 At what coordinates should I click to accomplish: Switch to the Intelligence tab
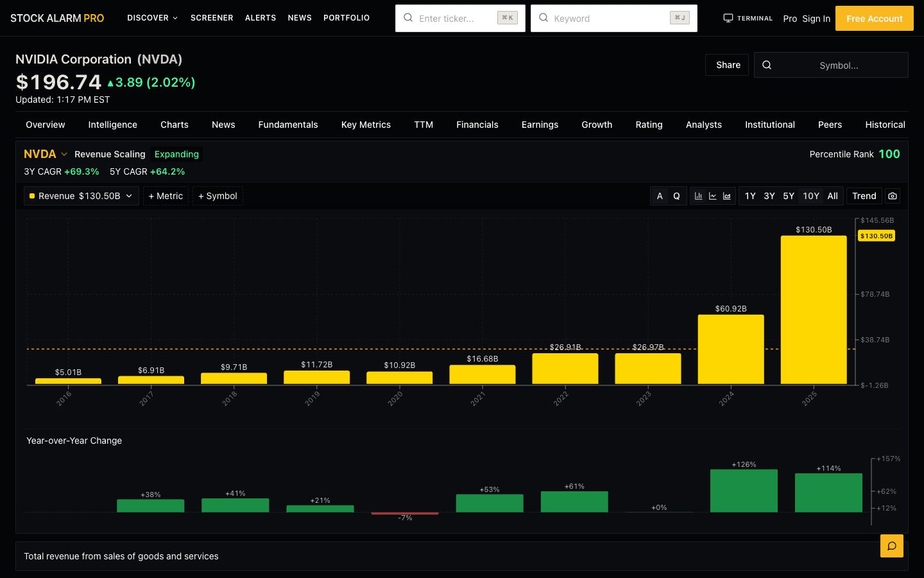[113, 125]
